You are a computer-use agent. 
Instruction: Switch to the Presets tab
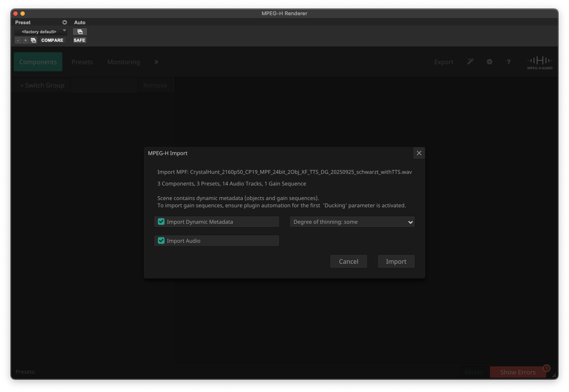click(82, 62)
